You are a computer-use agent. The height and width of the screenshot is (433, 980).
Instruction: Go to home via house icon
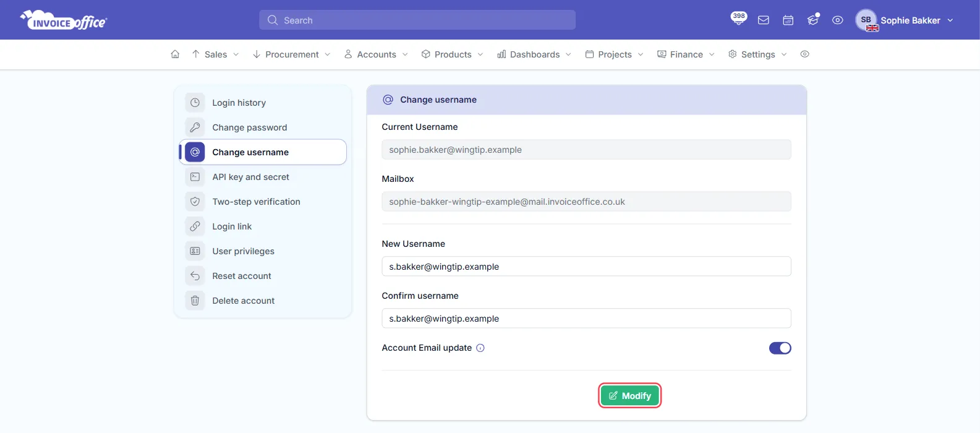[175, 54]
